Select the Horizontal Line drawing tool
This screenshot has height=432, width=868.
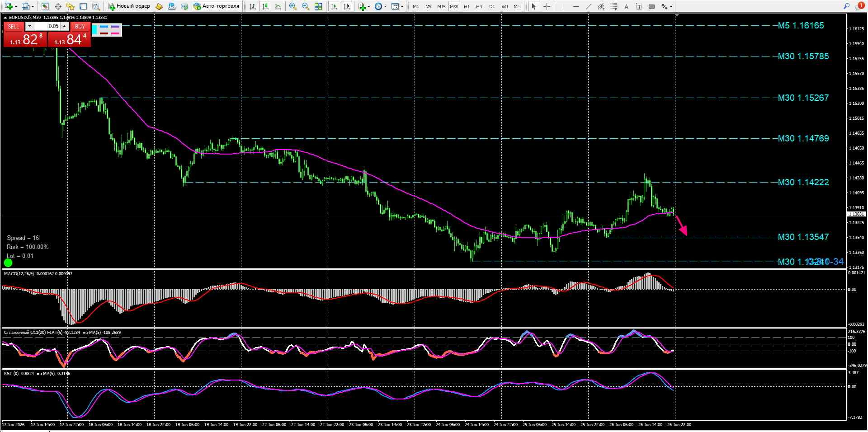tap(576, 6)
